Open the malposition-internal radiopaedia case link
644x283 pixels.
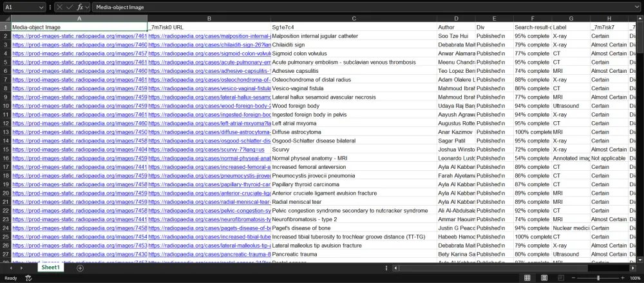209,36
